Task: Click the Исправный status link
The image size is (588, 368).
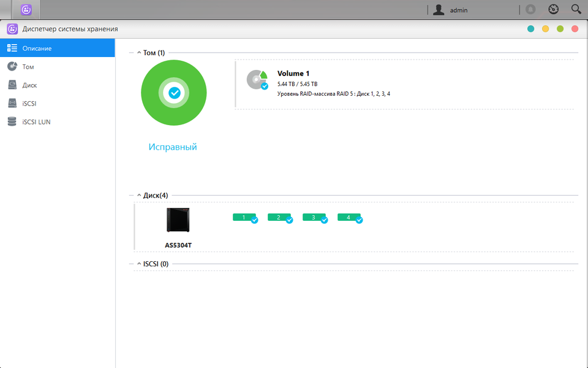Action: tap(173, 147)
